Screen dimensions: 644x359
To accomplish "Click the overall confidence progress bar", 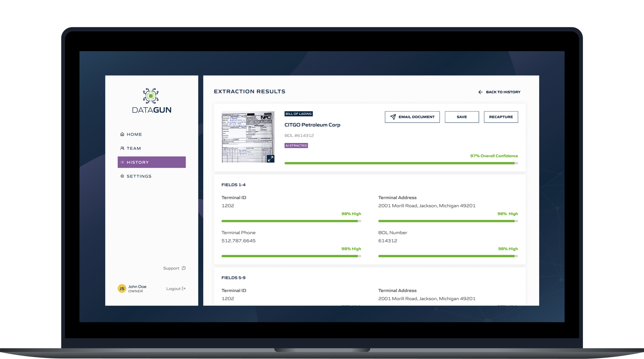I will [x=401, y=163].
